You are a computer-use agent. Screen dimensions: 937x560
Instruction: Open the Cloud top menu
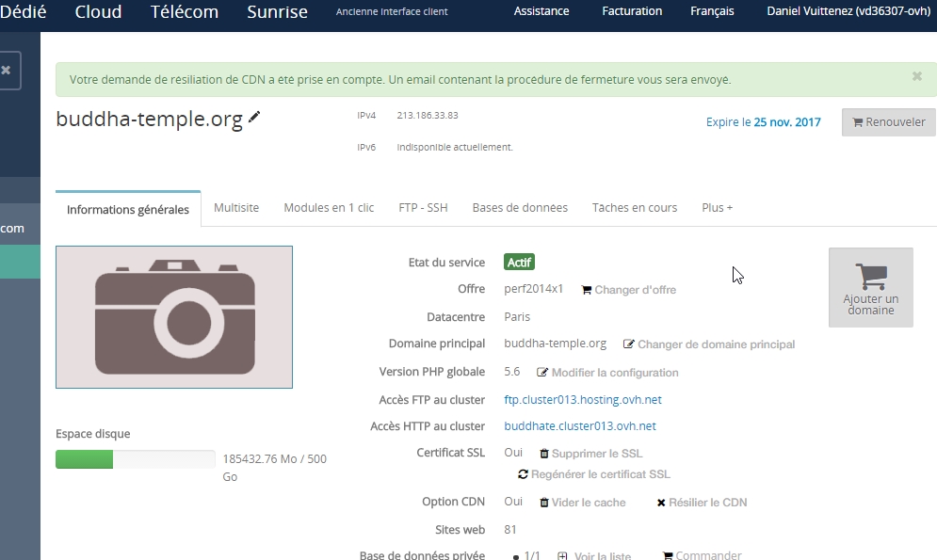tap(98, 11)
